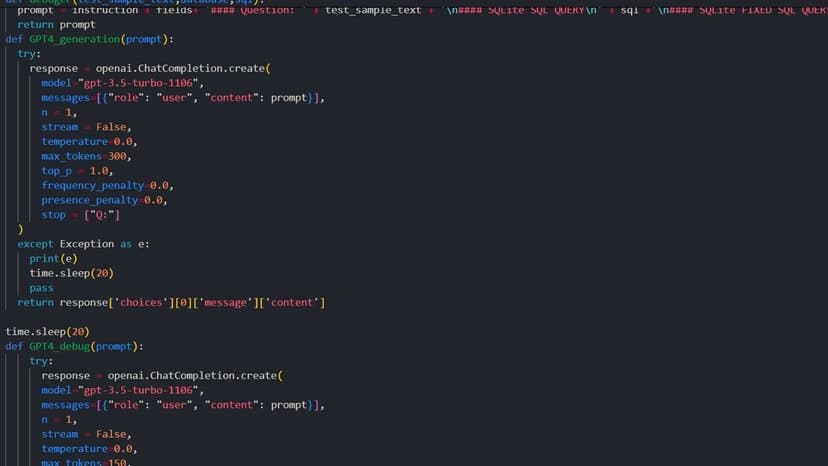Click 'openai.ChatCompletion.create(' in GPT4_debug function

click(x=195, y=376)
